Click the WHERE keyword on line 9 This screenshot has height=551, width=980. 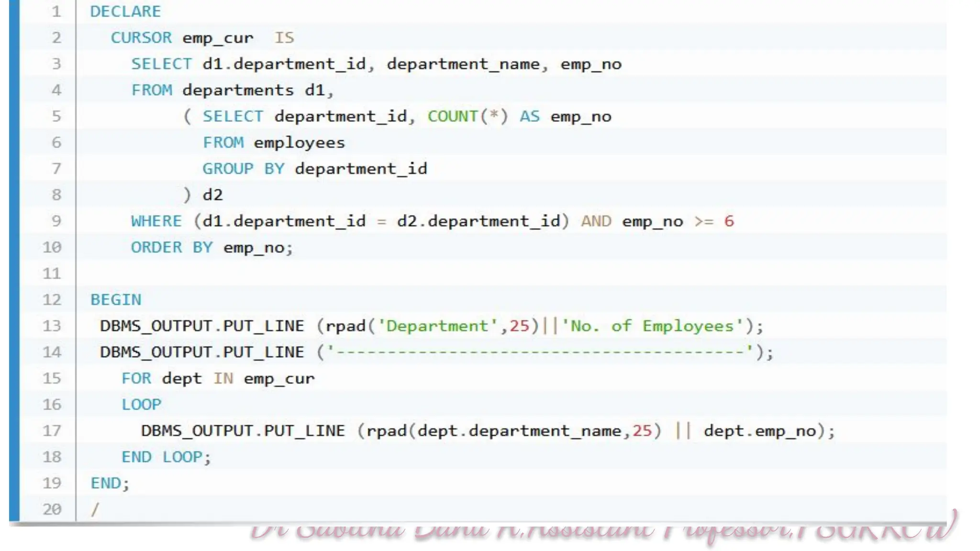point(156,221)
